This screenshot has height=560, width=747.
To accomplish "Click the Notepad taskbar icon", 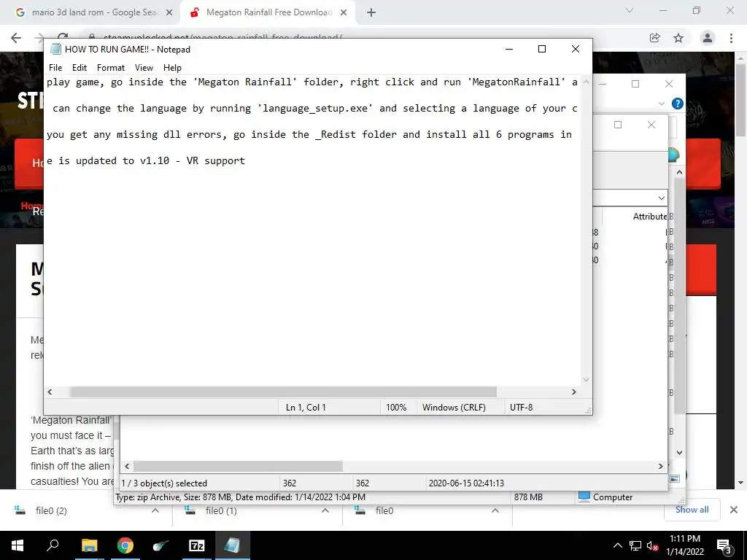I will (x=232, y=545).
